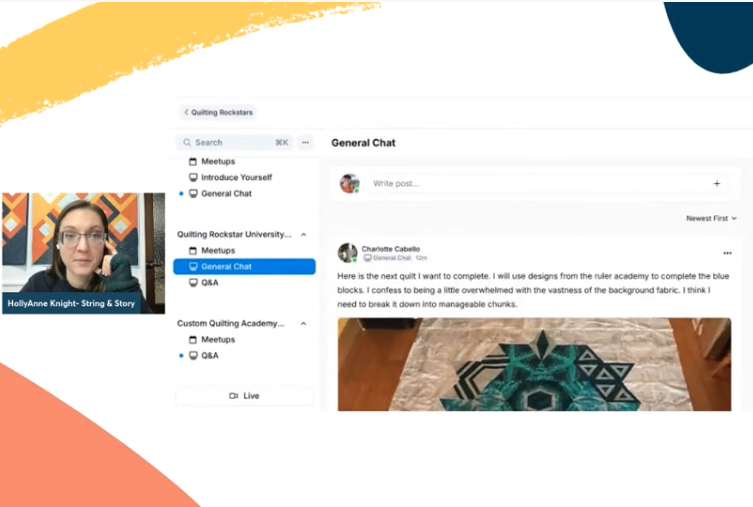Click Charlotte Cabello's profile avatar
This screenshot has height=507, width=753.
pos(347,253)
